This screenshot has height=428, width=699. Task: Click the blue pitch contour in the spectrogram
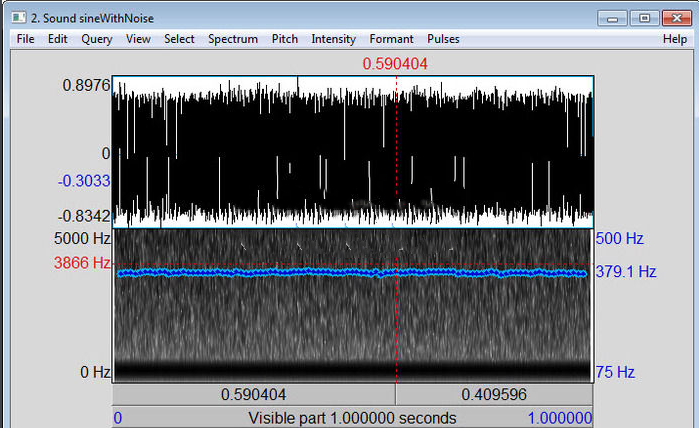(x=352, y=273)
